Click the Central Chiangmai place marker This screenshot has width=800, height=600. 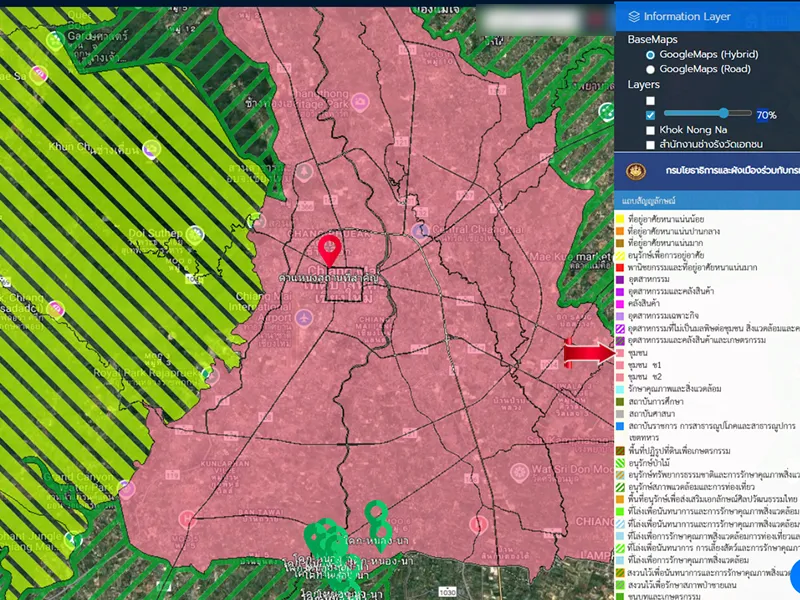point(422,231)
